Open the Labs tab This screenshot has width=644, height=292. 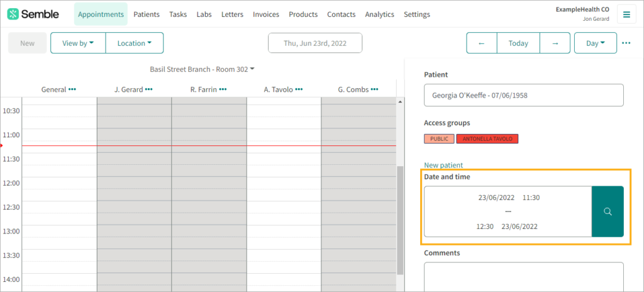coord(204,14)
